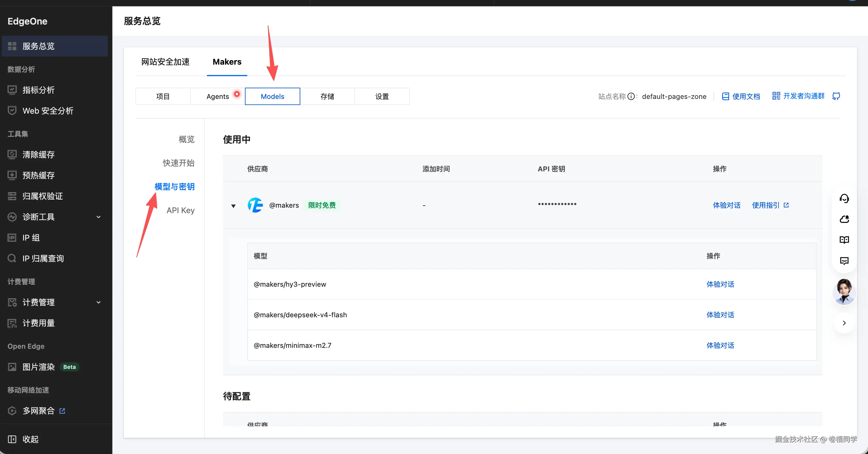Click 体验对话 for @makers/deepseek-v4-flash
The height and width of the screenshot is (454, 868).
pos(720,315)
